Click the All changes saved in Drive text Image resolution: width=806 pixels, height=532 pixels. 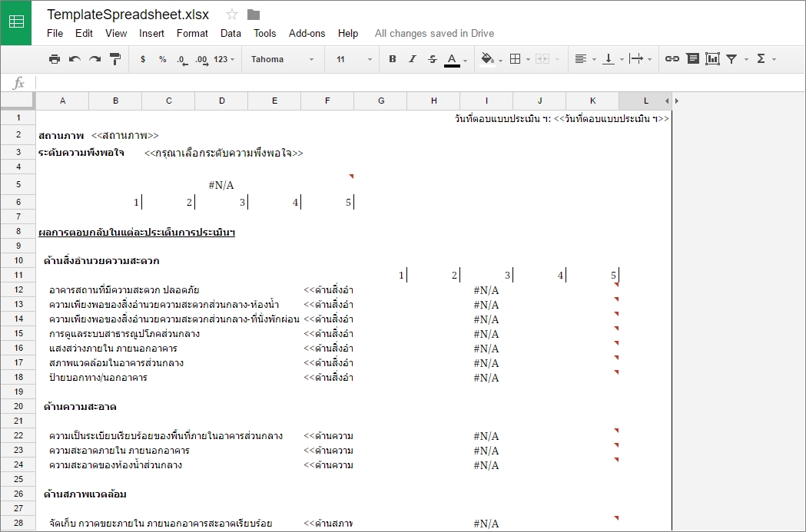tap(434, 34)
